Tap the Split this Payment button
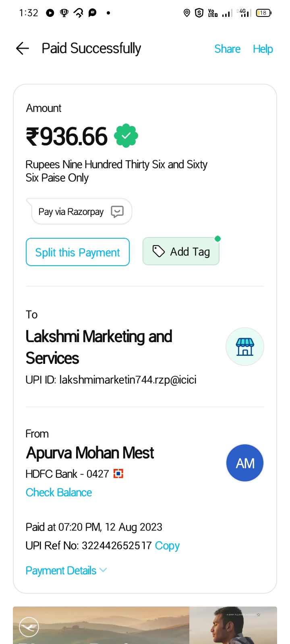 [x=78, y=252]
